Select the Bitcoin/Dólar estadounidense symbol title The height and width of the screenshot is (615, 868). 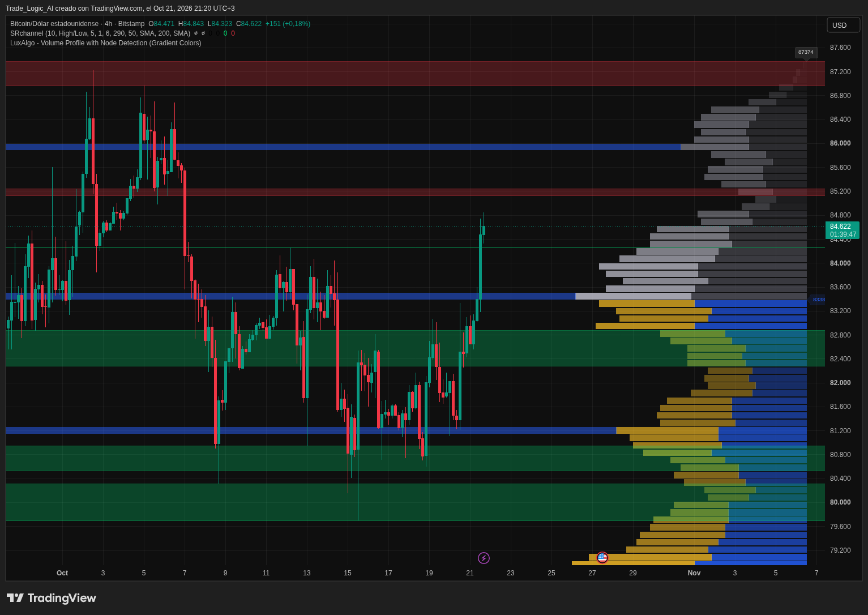(x=54, y=24)
